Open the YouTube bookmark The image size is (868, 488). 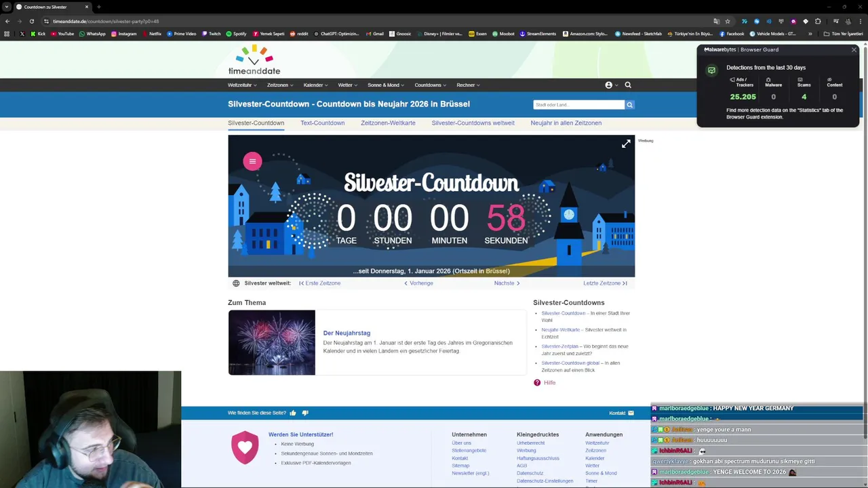(x=62, y=33)
